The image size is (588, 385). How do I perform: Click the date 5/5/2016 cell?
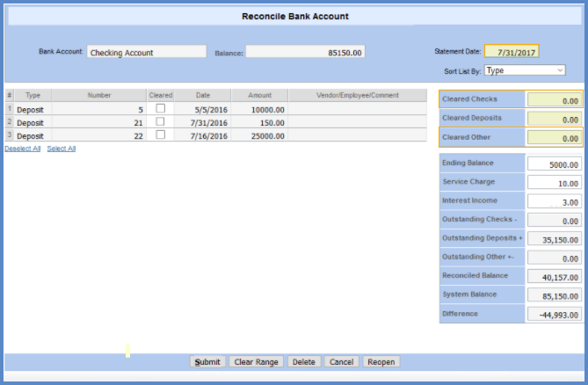coord(203,110)
